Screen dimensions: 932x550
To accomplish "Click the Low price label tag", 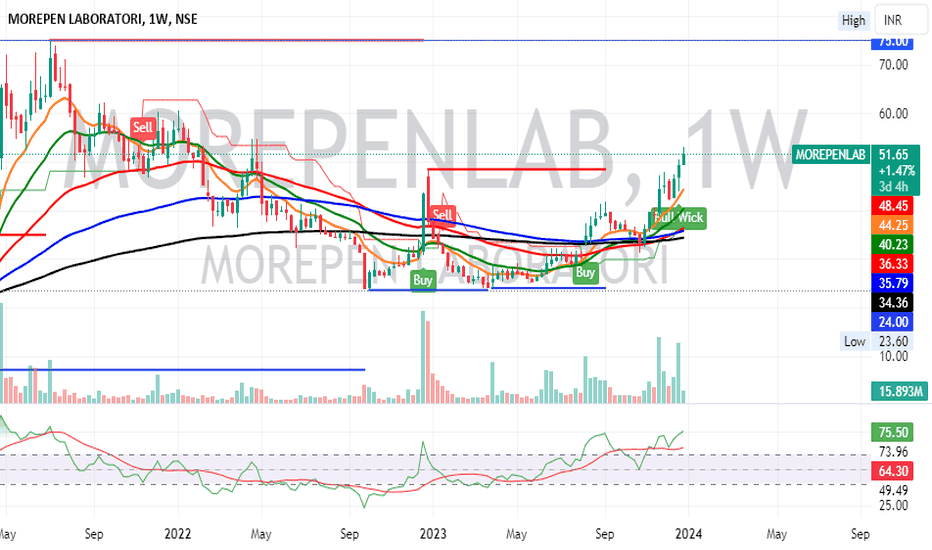I will click(x=854, y=341).
